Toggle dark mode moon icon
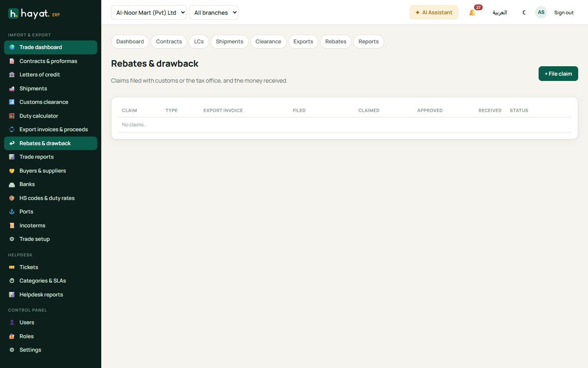 pos(524,13)
